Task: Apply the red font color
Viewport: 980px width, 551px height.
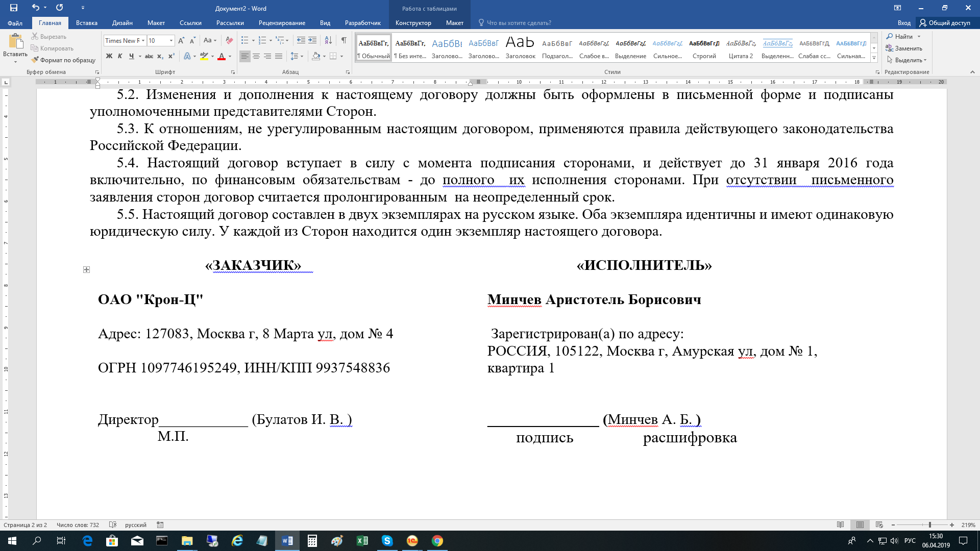Action: 222,56
